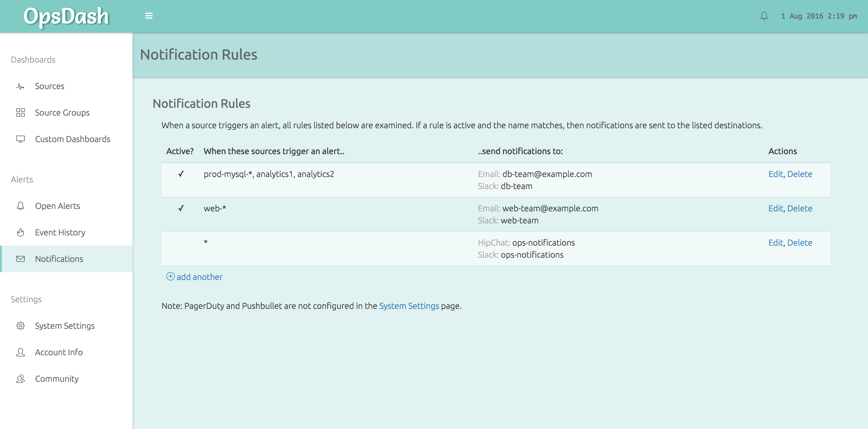Open Custom Dashboards page
This screenshot has width=868, height=429.
(66, 139)
